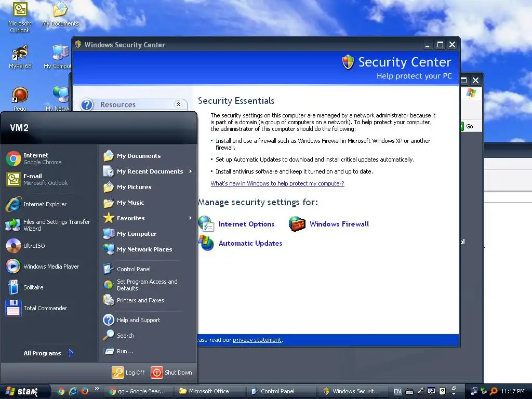Screen dimensions: 532x399
Task: Open Windows Firewall settings
Action: point(329,224)
